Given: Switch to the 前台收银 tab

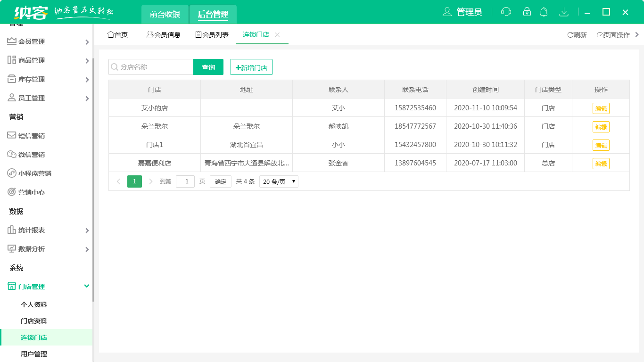Looking at the screenshot, I should click(165, 14).
